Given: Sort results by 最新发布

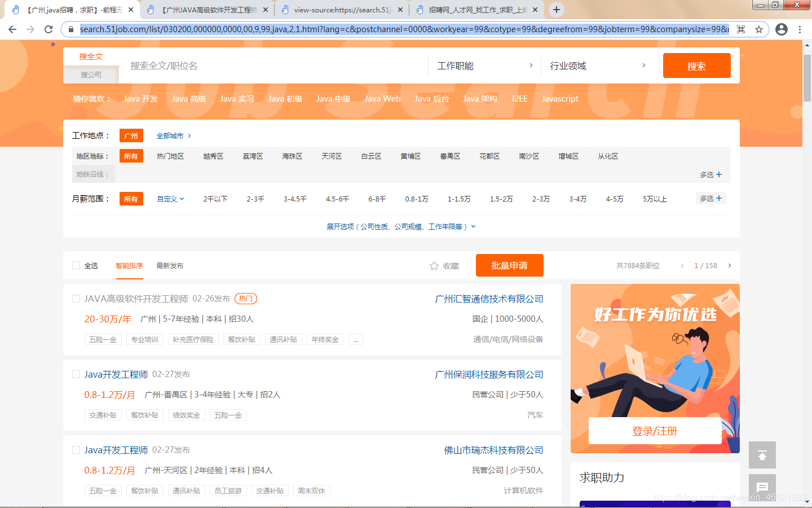Looking at the screenshot, I should click(x=170, y=266).
